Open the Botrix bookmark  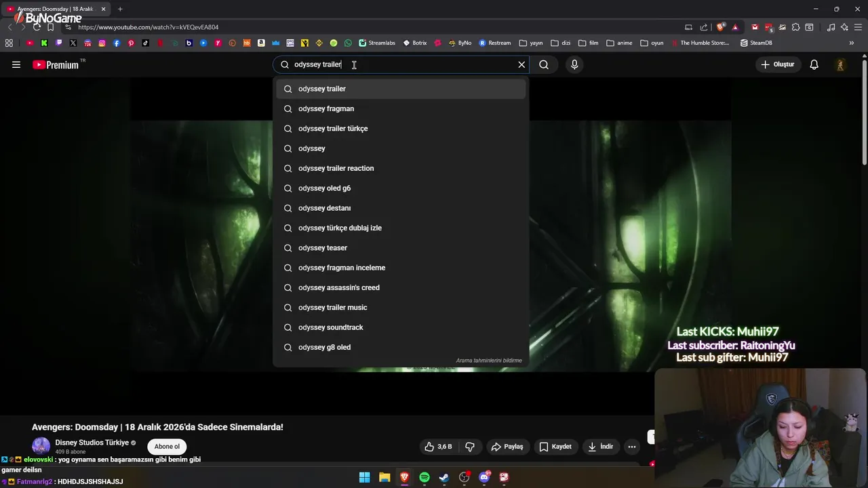point(415,43)
